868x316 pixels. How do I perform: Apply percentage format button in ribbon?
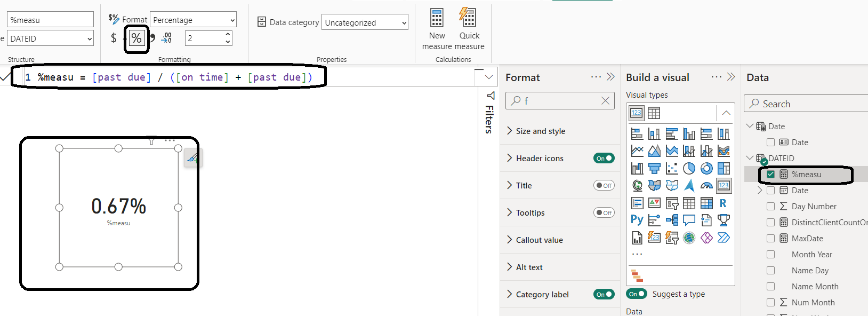point(136,38)
